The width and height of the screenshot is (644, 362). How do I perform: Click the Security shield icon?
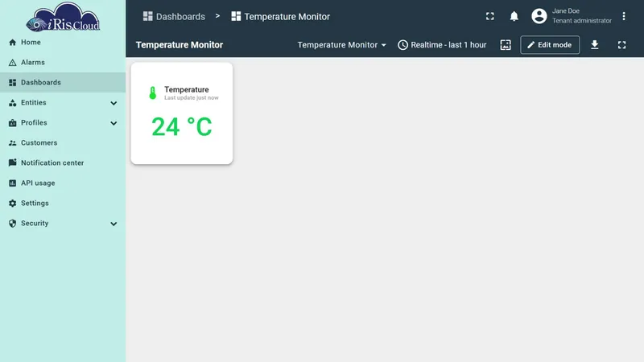tap(13, 224)
